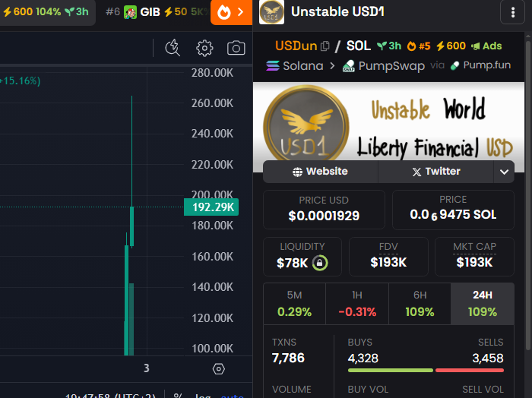Click the Unstable USD1 header logo

click(271, 12)
